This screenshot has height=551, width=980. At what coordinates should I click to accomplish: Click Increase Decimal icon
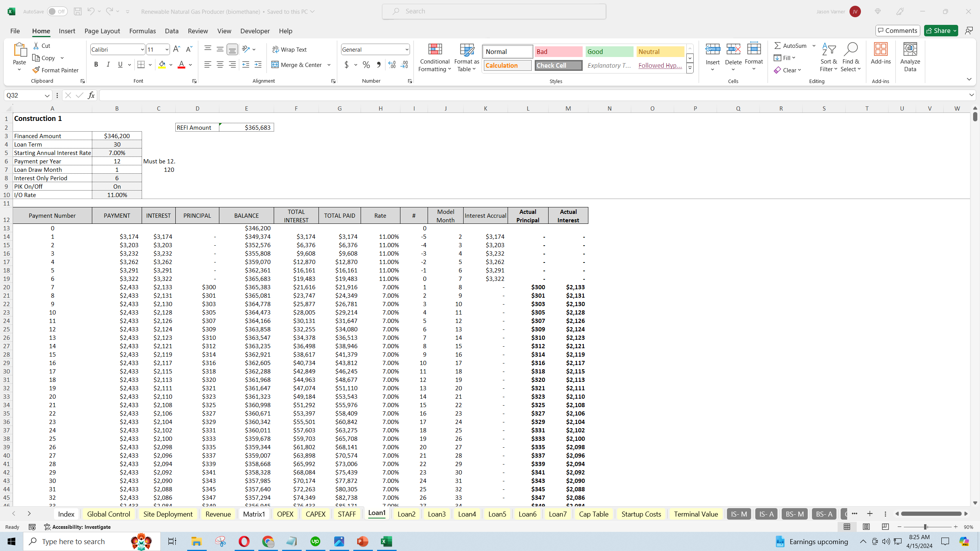[392, 65]
